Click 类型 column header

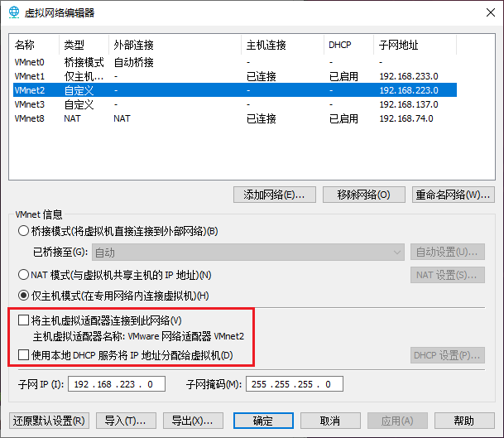click(84, 45)
